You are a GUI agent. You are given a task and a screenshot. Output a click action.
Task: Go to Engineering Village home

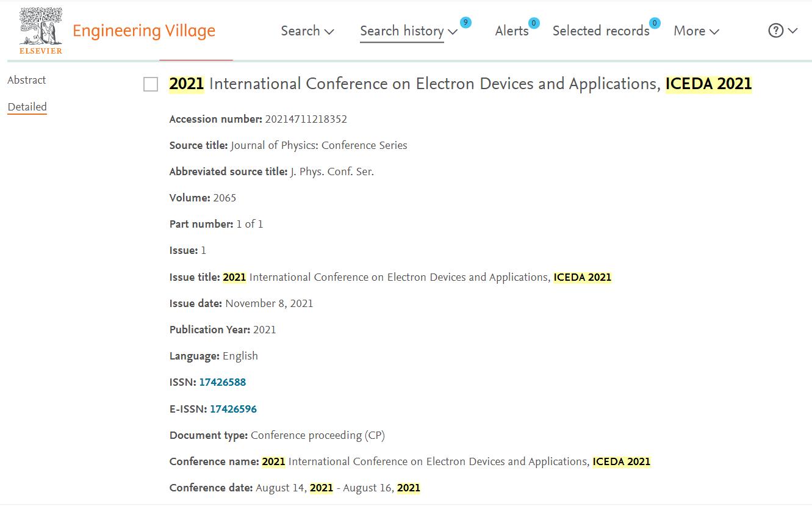tap(144, 31)
